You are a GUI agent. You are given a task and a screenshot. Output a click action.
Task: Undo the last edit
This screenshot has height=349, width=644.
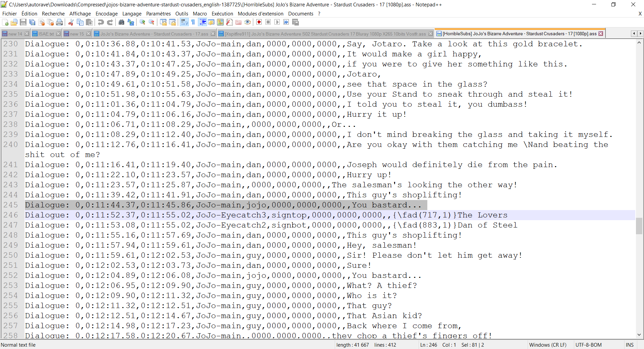point(101,22)
